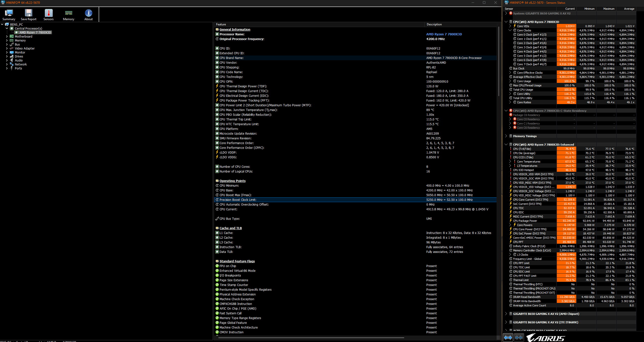Click the Description column header
Screen dimensions: 644x342
pos(461,24)
